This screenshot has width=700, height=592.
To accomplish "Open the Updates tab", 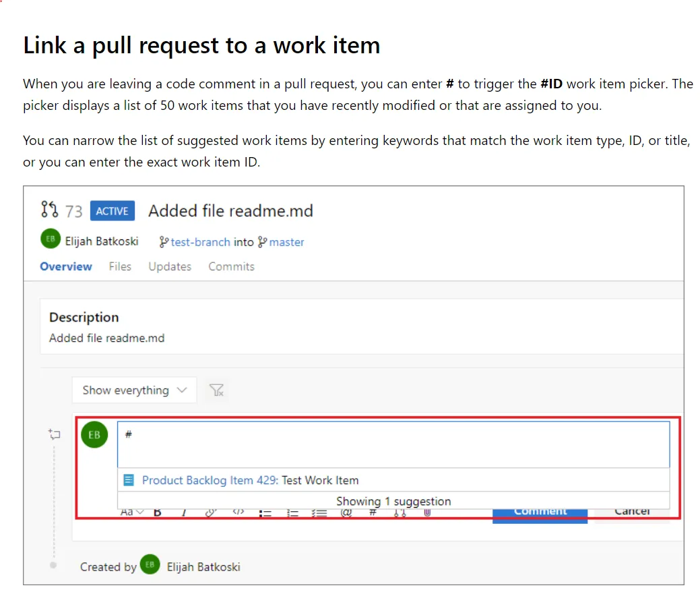I will 170,266.
